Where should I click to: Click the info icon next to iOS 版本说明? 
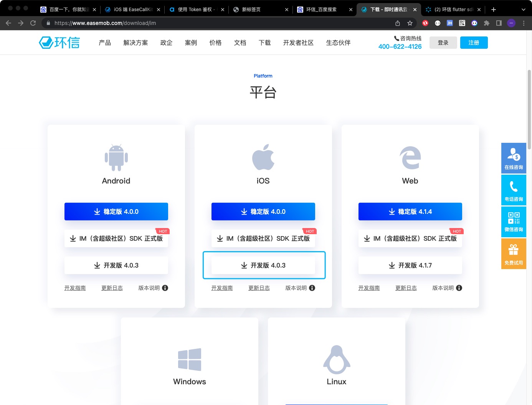point(312,288)
